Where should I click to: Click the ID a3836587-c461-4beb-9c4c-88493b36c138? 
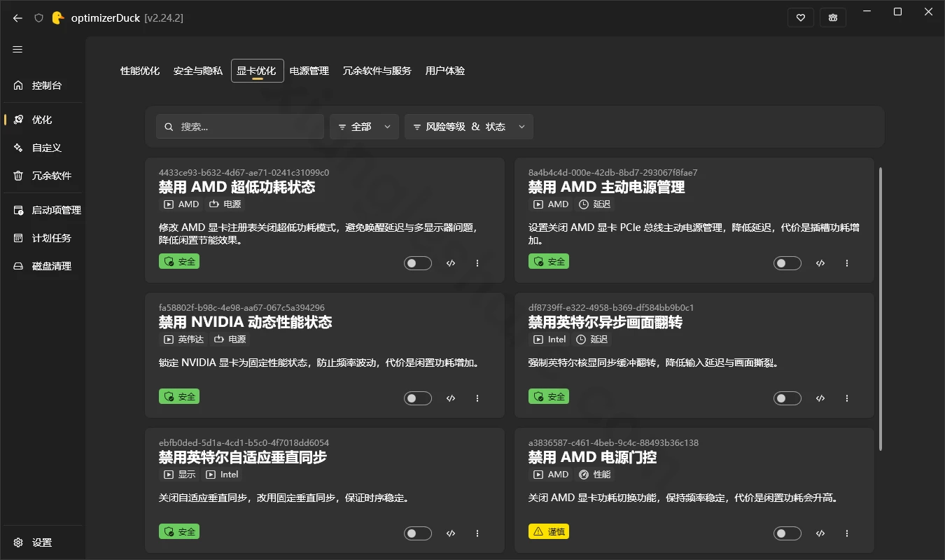613,442
